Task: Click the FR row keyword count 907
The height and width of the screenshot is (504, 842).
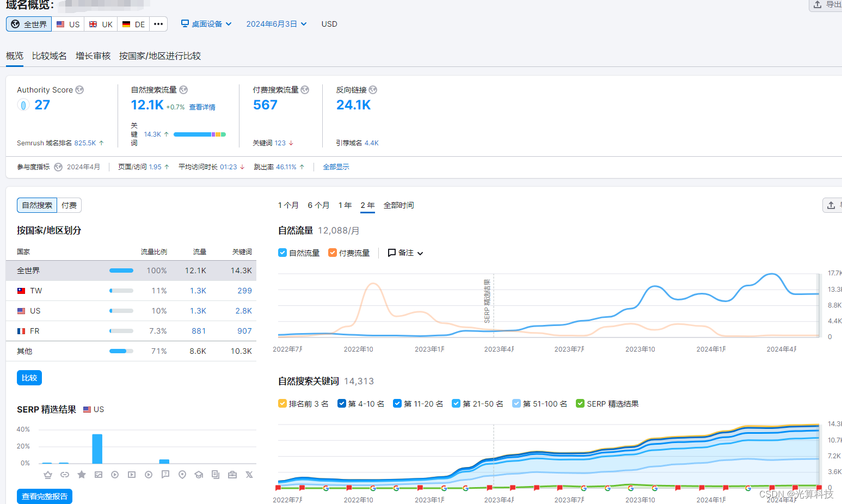Action: (x=244, y=331)
